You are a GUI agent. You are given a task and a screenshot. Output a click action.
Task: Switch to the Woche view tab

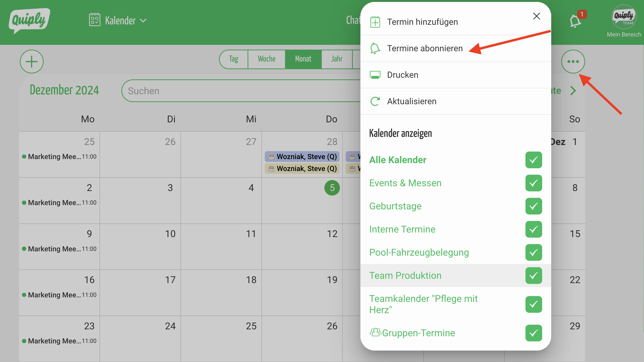pos(266,59)
